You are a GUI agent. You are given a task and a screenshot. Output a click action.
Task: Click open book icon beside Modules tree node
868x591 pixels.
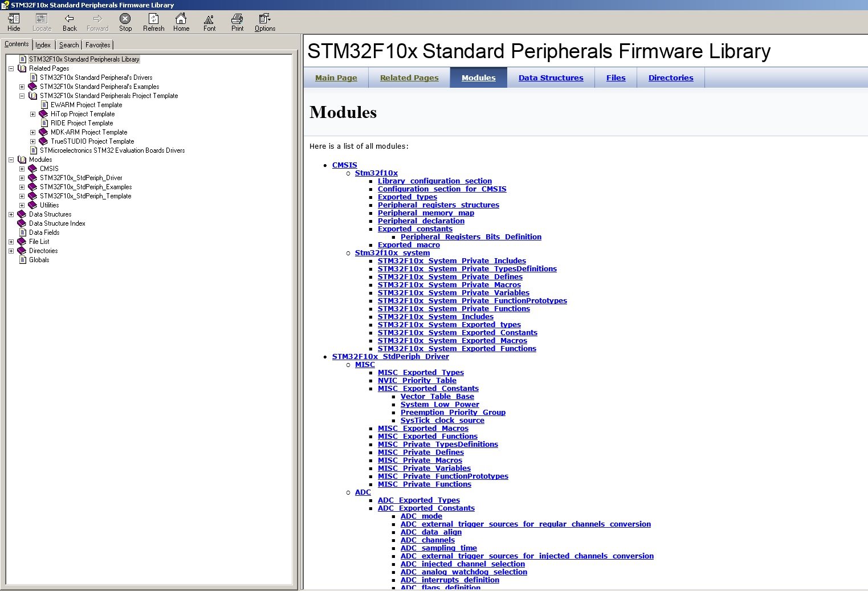22,160
